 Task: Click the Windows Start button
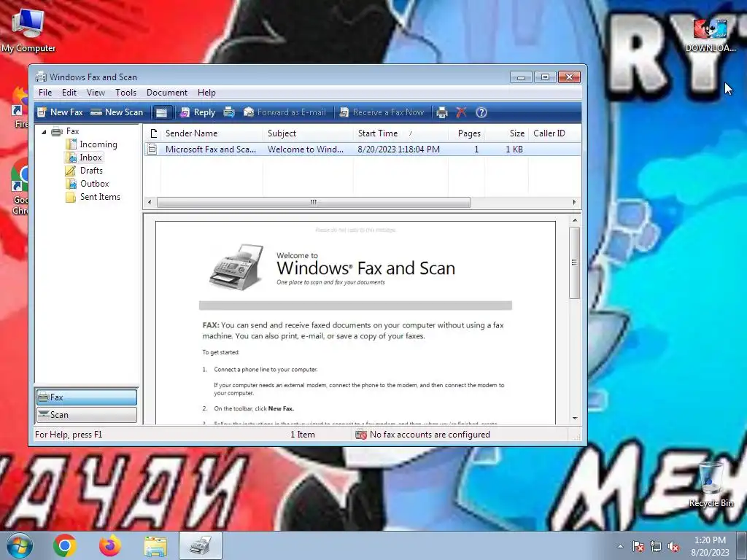point(20,545)
